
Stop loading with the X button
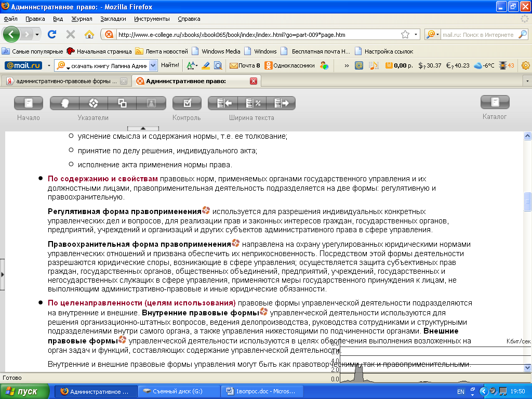point(71,34)
